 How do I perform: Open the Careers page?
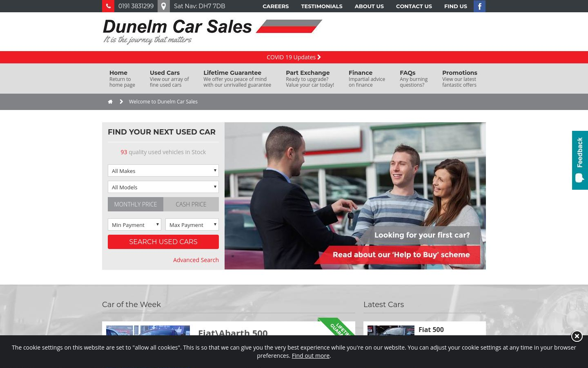click(276, 6)
